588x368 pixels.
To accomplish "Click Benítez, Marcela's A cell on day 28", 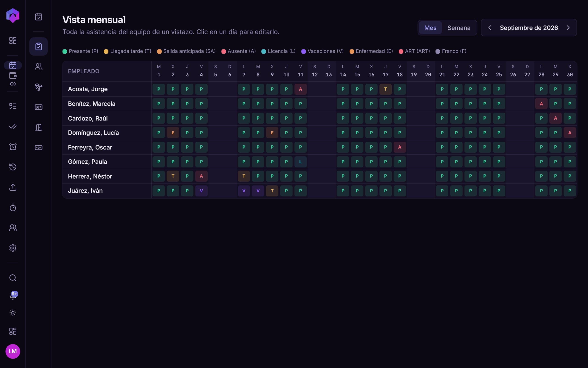I will click(x=541, y=104).
